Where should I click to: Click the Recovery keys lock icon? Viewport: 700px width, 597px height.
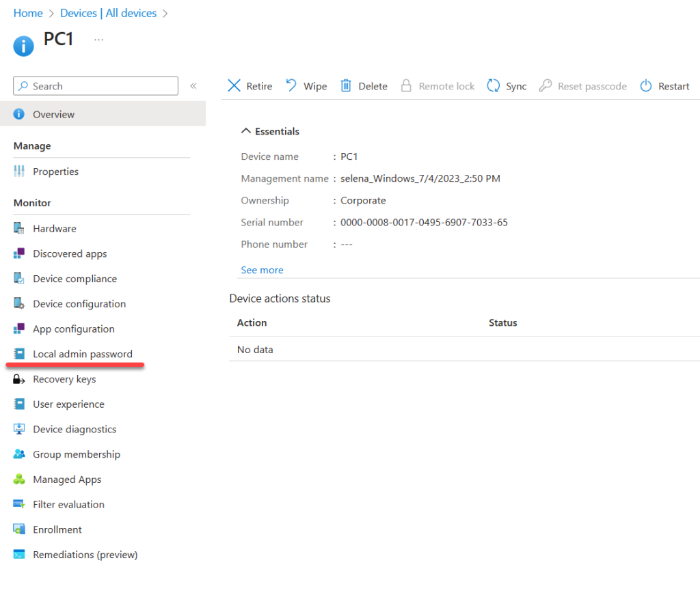[x=19, y=379]
